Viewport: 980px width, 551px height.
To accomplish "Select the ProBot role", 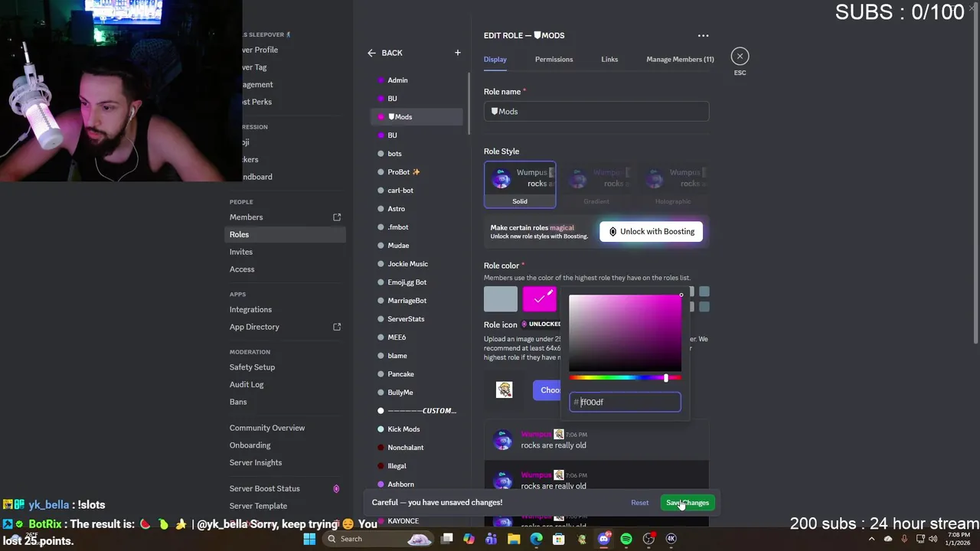I will pos(417,172).
